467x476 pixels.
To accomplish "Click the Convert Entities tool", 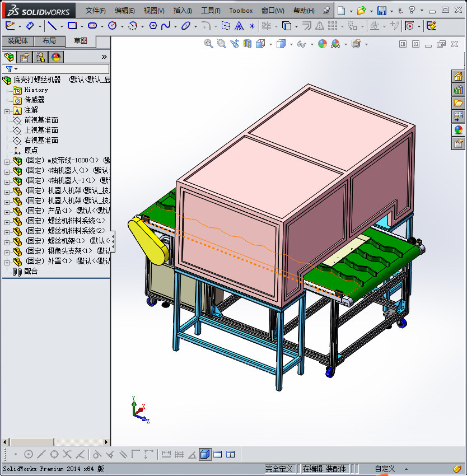I will [x=287, y=26].
